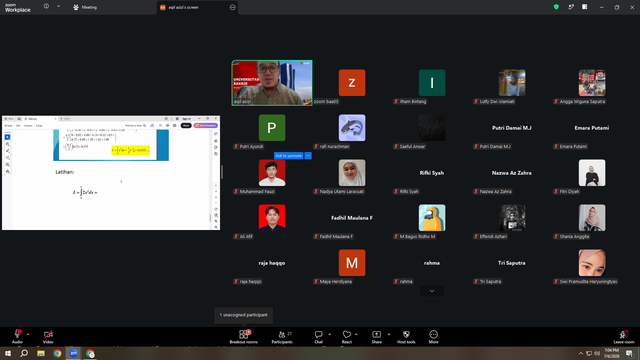The height and width of the screenshot is (360, 640).
Task: Select Fitri Diyah's photo tile
Action: coord(592,173)
